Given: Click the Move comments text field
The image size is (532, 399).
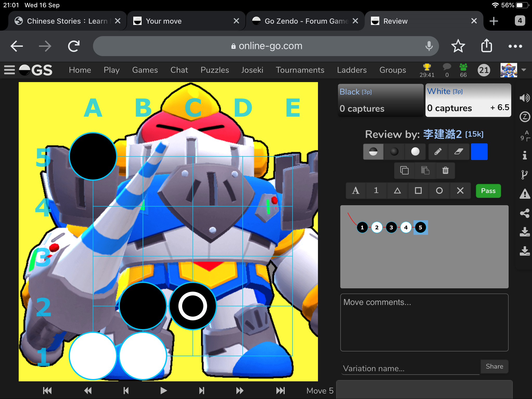Looking at the screenshot, I should (x=424, y=322).
